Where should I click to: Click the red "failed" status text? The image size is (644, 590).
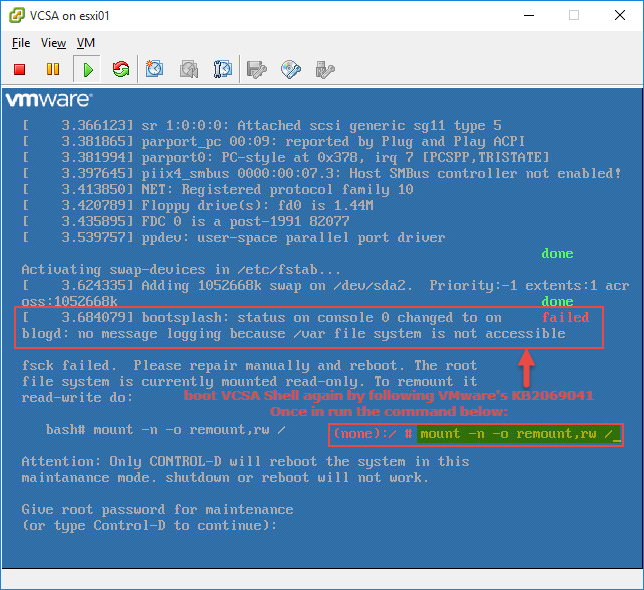click(565, 317)
